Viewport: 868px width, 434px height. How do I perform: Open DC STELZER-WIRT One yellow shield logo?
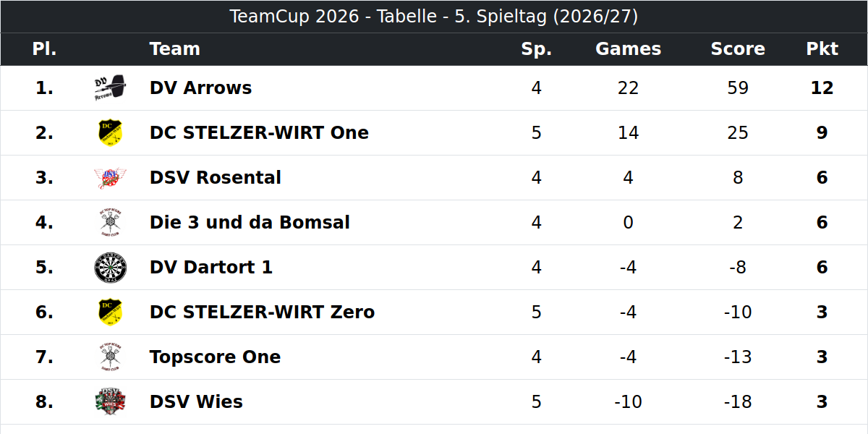tap(110, 133)
